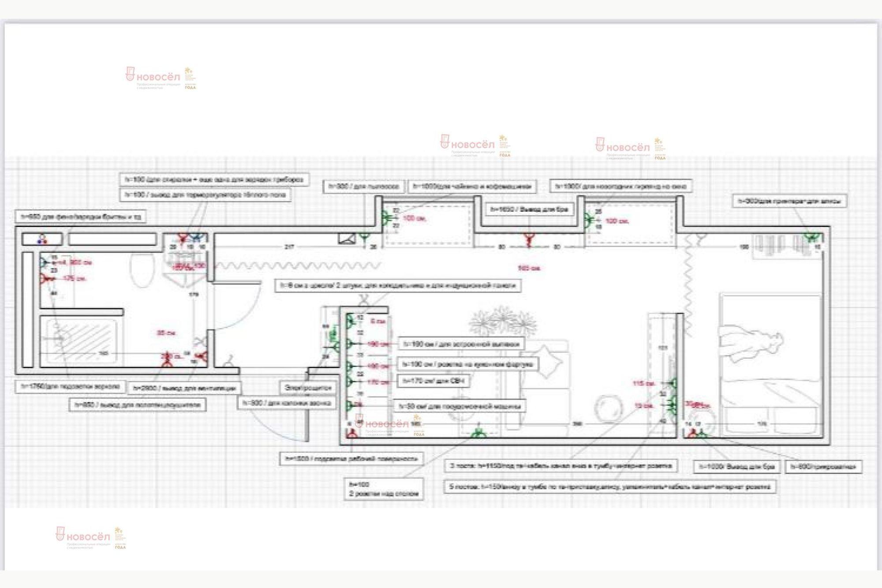Click the холодильник and induction panel note
The width and height of the screenshot is (882, 588).
pyautogui.click(x=398, y=285)
